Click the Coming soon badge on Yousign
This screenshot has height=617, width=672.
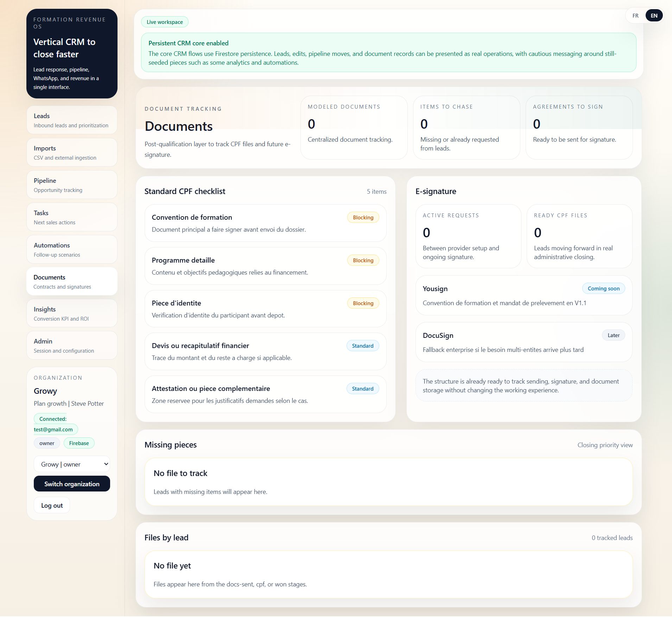pos(603,288)
